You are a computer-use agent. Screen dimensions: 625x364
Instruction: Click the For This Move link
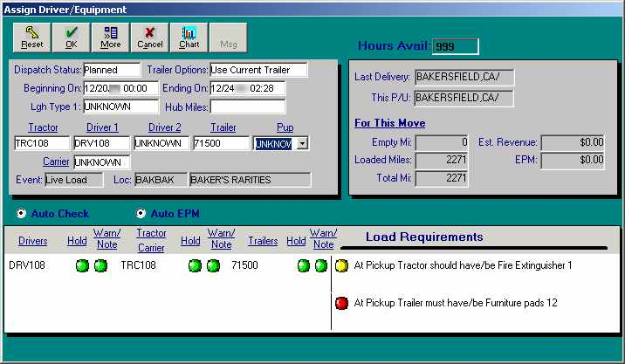[390, 123]
